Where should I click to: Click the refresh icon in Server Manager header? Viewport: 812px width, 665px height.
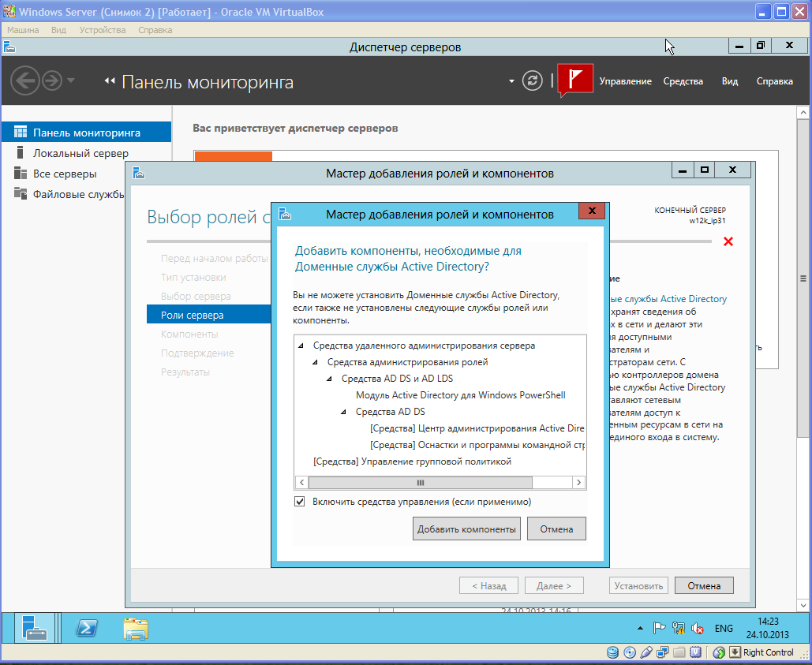tap(532, 80)
